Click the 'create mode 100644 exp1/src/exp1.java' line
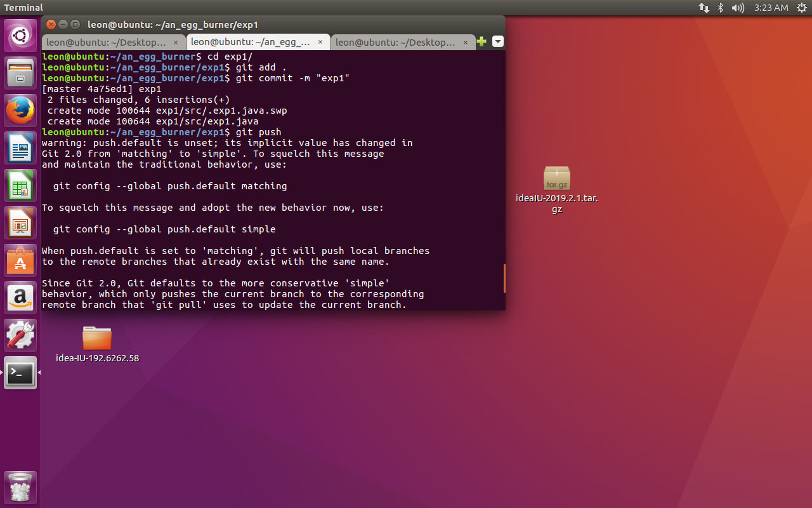 pos(153,121)
